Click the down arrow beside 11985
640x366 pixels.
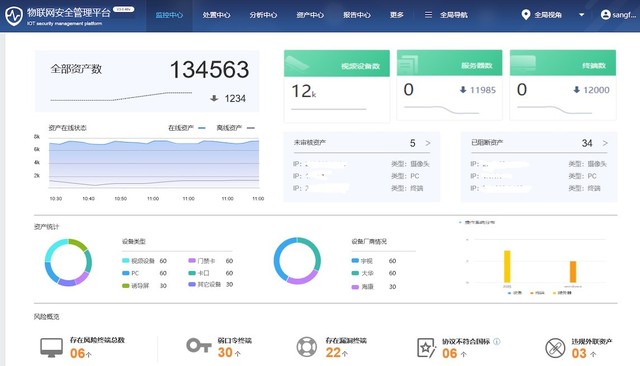pos(463,90)
